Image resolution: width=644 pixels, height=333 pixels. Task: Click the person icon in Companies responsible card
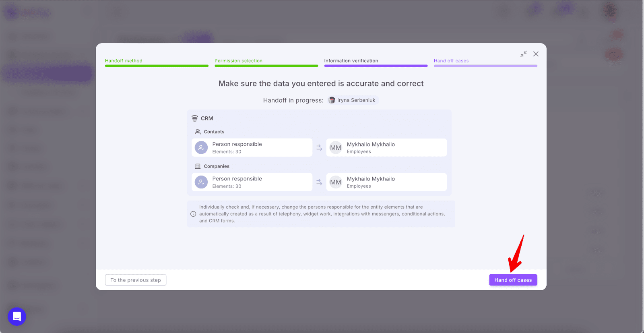201,182
